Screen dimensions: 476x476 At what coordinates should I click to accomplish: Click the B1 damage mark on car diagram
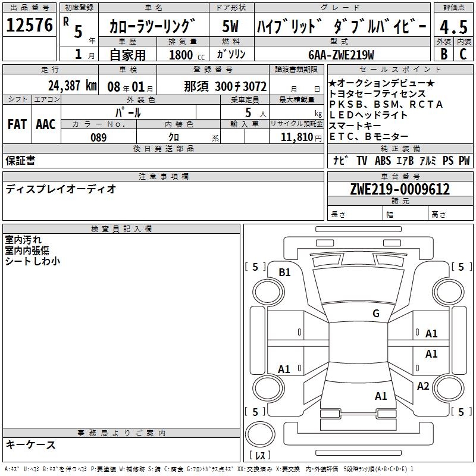pos(284,273)
